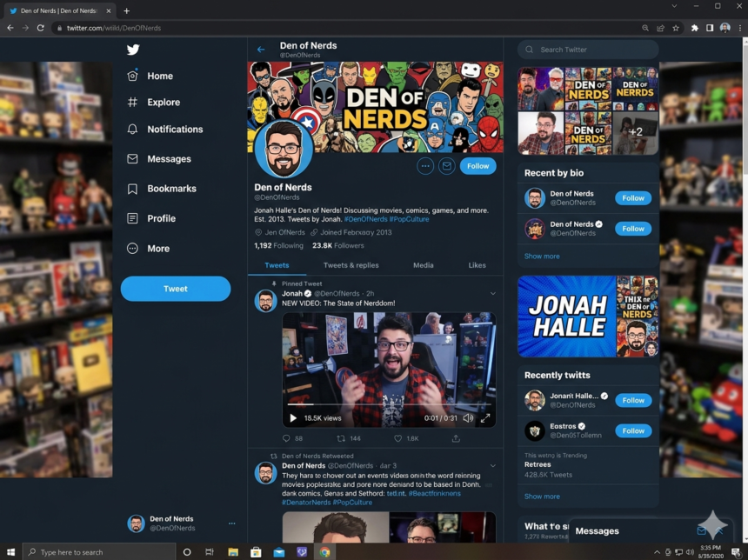Viewport: 748px width, 560px height.
Task: Switch to the Likes tab
Action: coord(477,265)
